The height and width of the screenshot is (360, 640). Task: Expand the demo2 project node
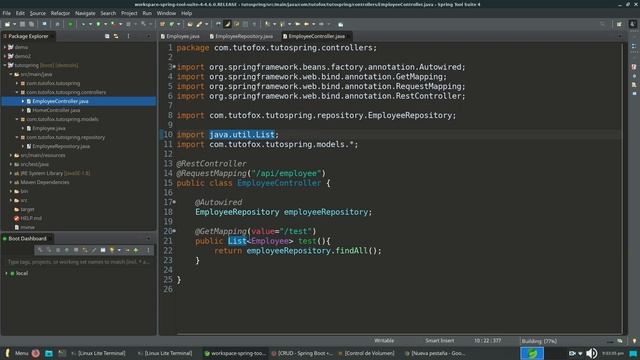click(x=5, y=56)
